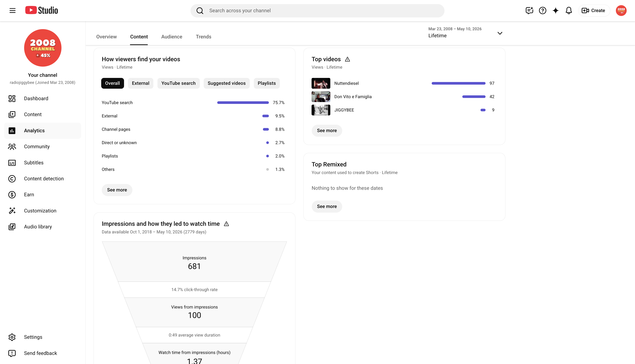Click the Nuttendiesel video title
The height and width of the screenshot is (364, 635).
pos(346,83)
